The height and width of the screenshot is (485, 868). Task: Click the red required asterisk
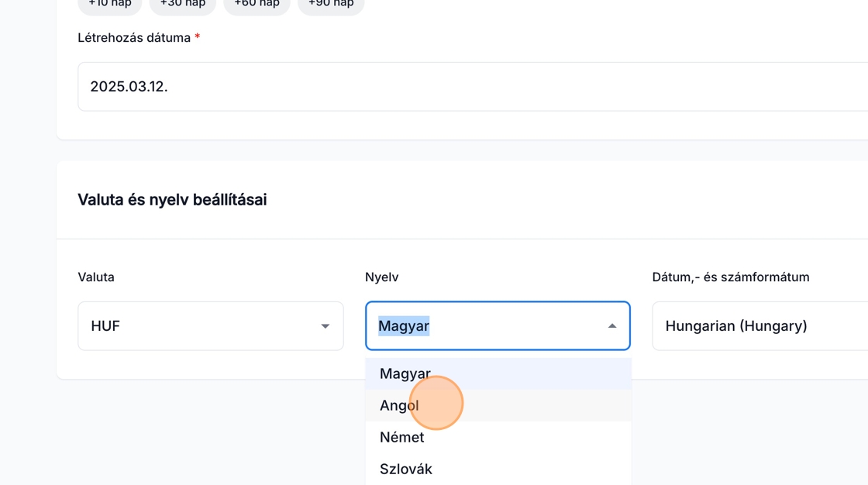198,37
